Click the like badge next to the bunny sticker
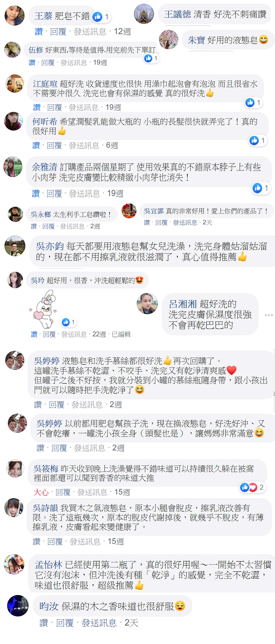 [69, 322]
